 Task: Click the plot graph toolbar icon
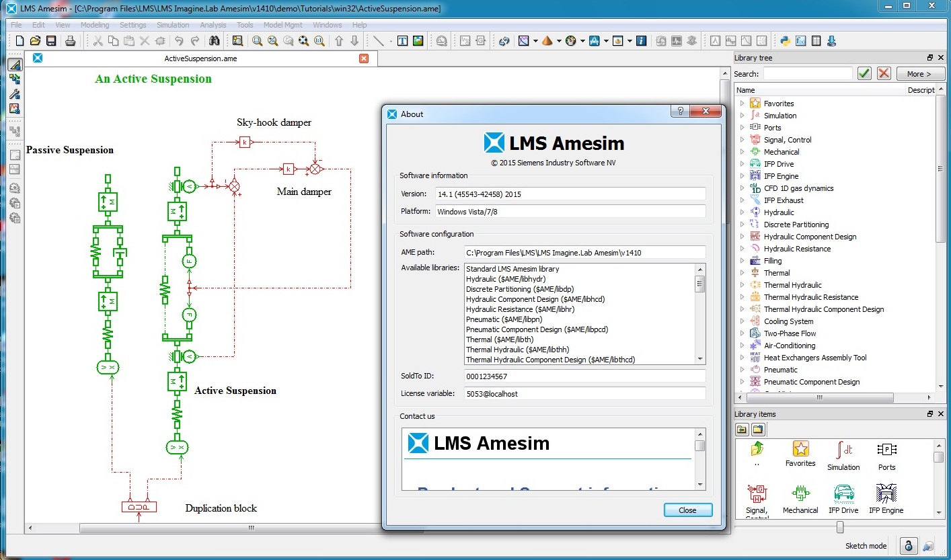[x=524, y=41]
